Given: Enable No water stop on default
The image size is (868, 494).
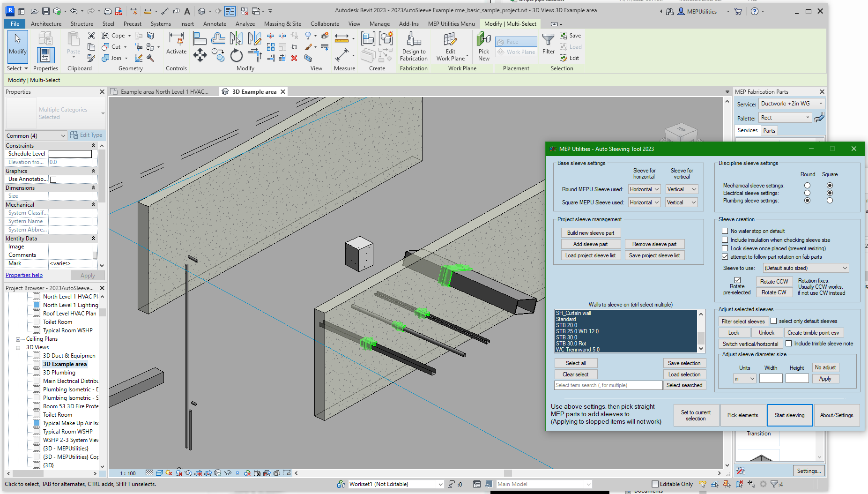Looking at the screenshot, I should [725, 231].
